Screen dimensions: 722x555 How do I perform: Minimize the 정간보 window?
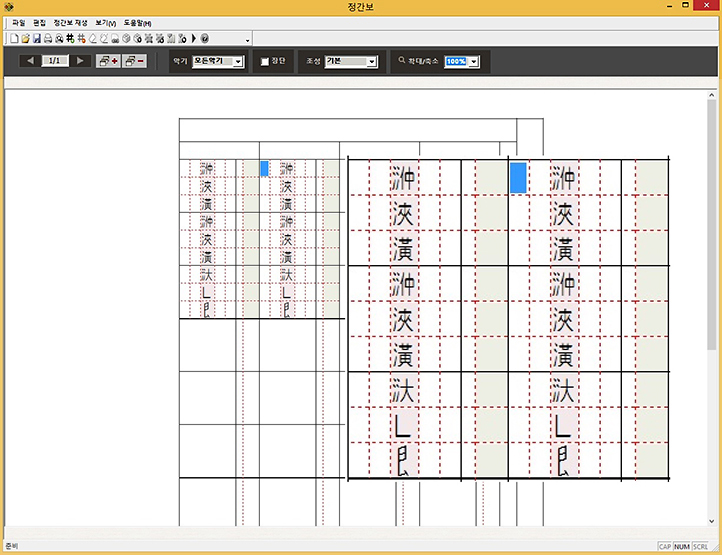click(669, 6)
